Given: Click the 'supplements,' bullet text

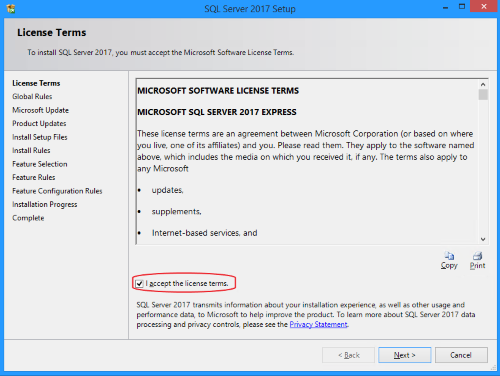Looking at the screenshot, I should [x=176, y=212].
